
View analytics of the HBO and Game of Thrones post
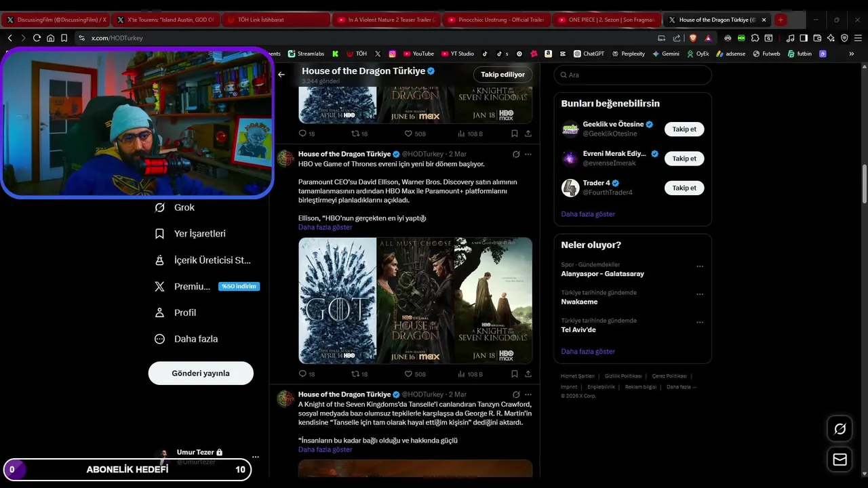(x=471, y=374)
